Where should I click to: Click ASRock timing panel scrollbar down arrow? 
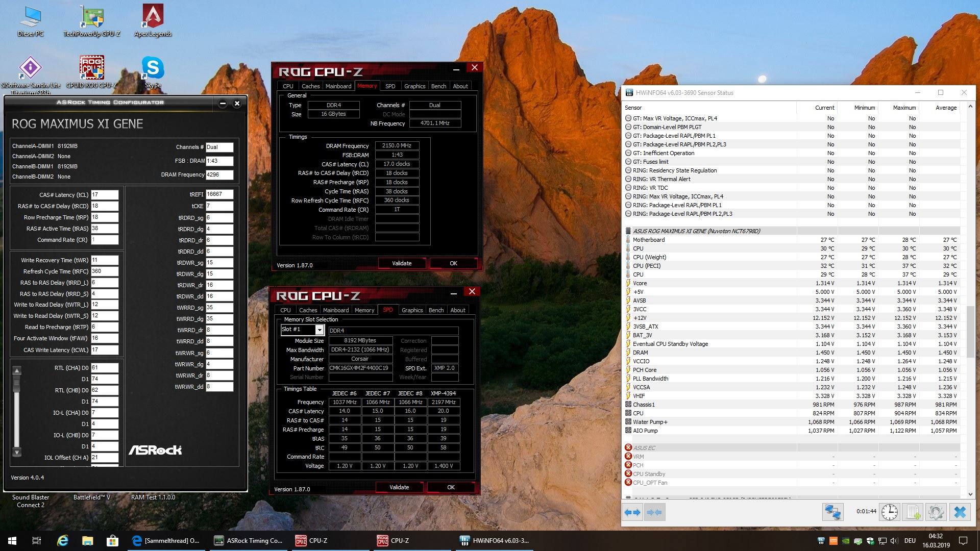coord(17,452)
